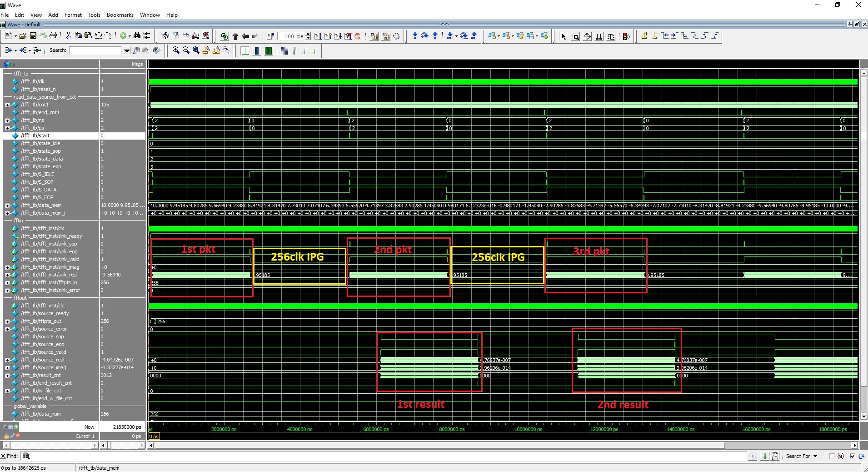Click the Cut scissors icon

(68, 36)
